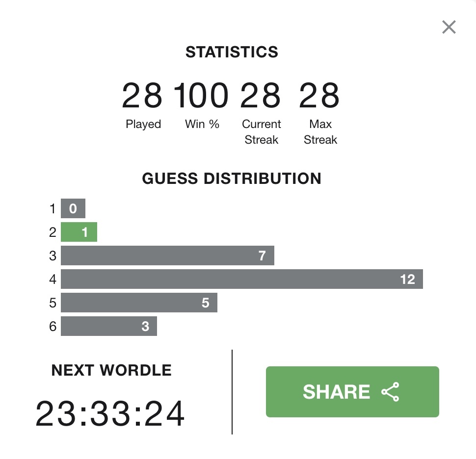Click the NEXT WORDLE label
This screenshot has width=476, height=459.
click(111, 370)
